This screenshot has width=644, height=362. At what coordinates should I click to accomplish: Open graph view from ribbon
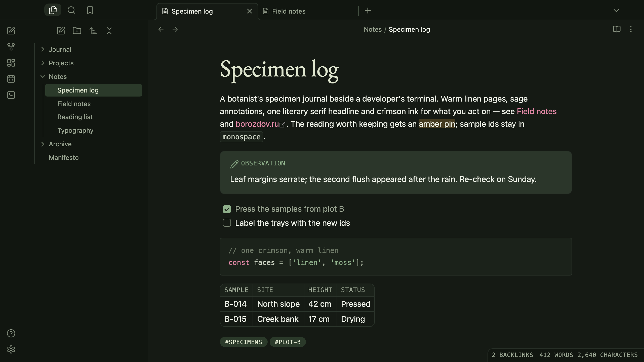tap(11, 47)
